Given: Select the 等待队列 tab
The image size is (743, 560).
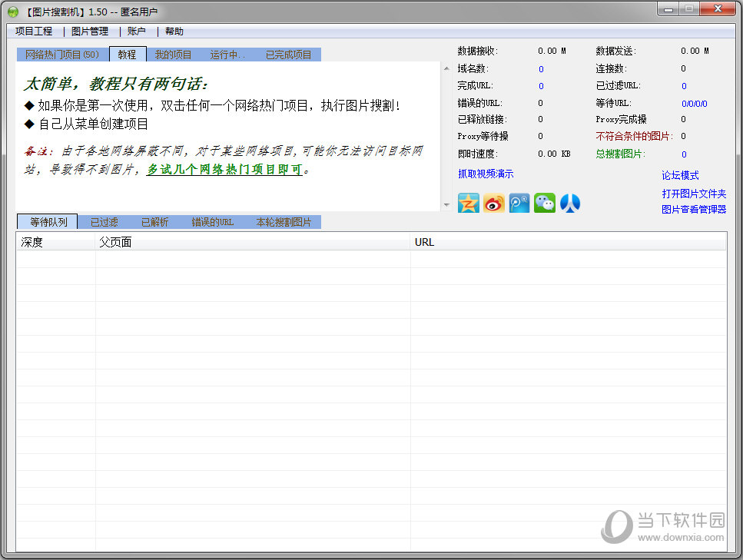Looking at the screenshot, I should (x=48, y=222).
